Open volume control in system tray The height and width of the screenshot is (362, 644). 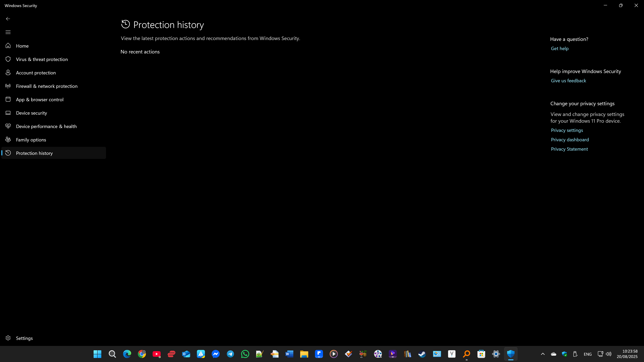(x=608, y=354)
